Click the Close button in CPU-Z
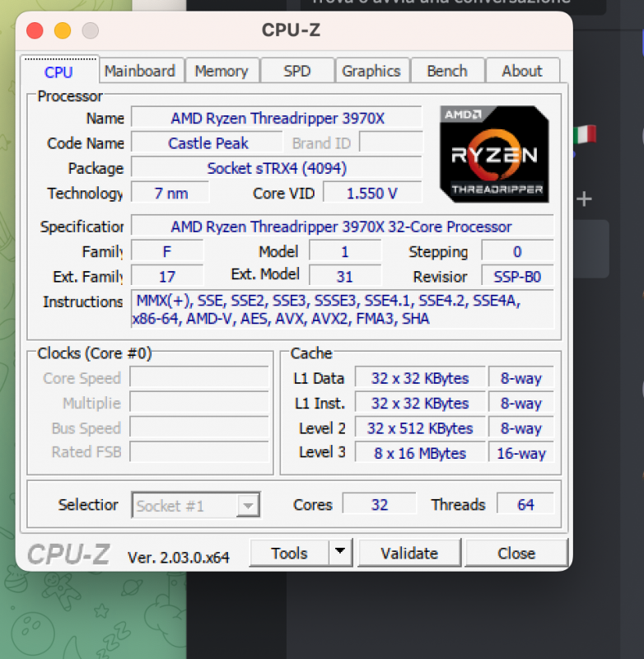Viewport: 644px width, 659px height. click(x=516, y=553)
